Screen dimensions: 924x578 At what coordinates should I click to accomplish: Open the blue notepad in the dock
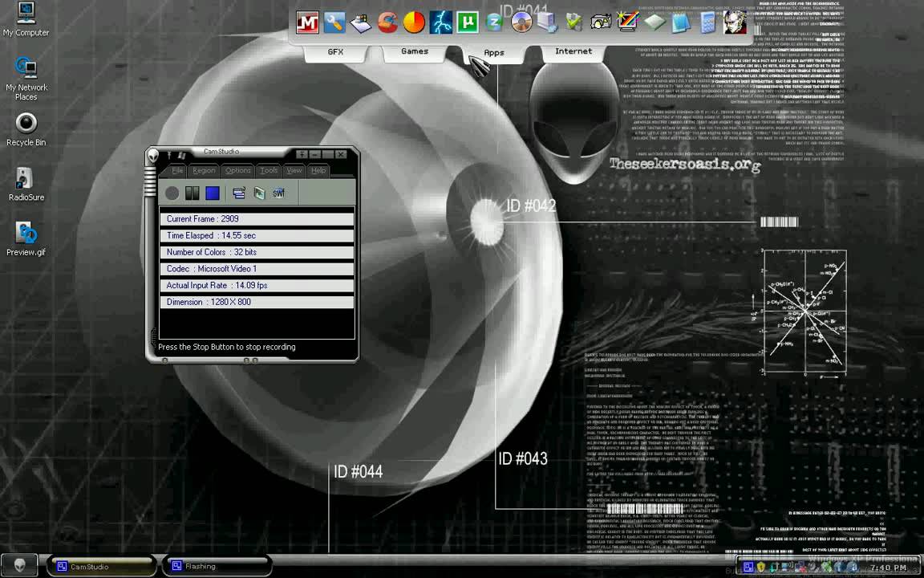click(681, 23)
